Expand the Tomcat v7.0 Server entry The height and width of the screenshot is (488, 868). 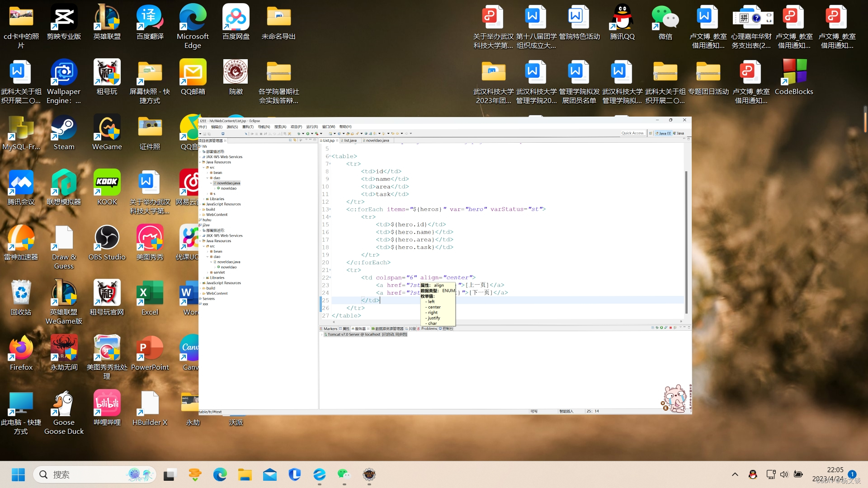322,334
